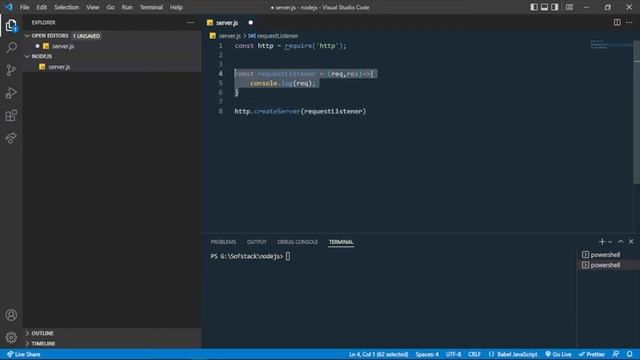Open editor more actions ellipsis
The height and width of the screenshot is (360, 640).
click(x=629, y=22)
